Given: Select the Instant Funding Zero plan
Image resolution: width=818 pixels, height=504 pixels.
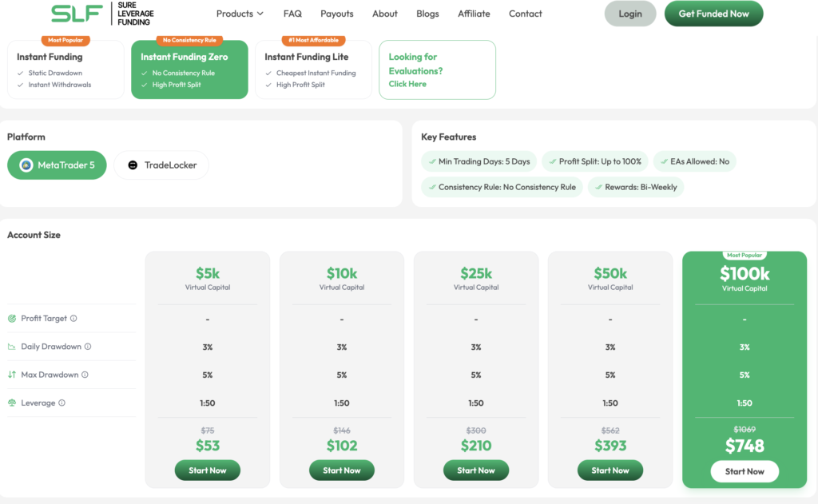Looking at the screenshot, I should (189, 69).
